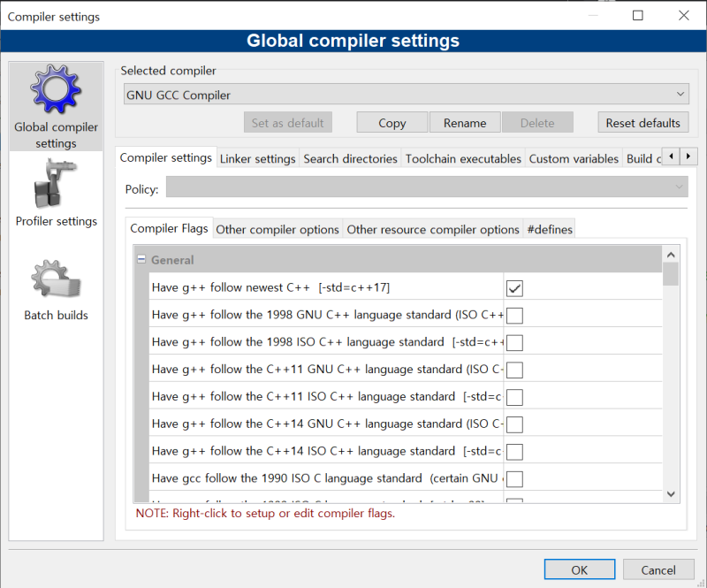Click the compiler flags vertical scrollbar thumb
This screenshot has height=588, width=707.
(x=671, y=274)
